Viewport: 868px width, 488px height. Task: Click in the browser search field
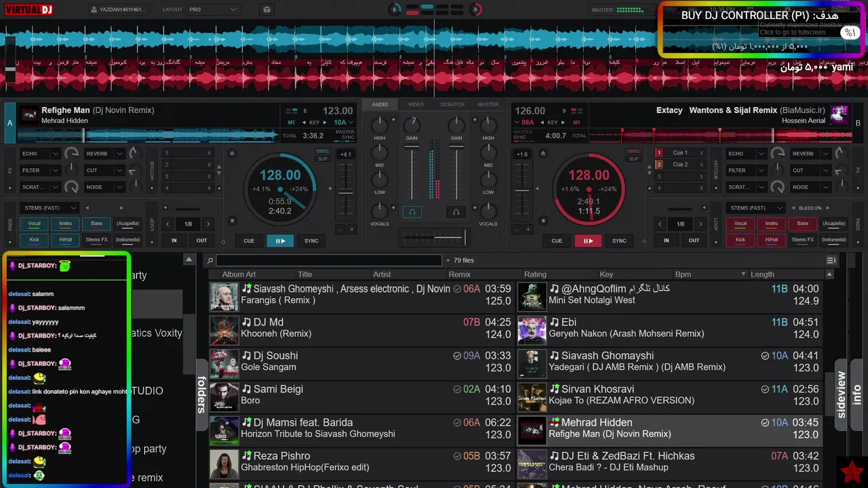point(329,260)
